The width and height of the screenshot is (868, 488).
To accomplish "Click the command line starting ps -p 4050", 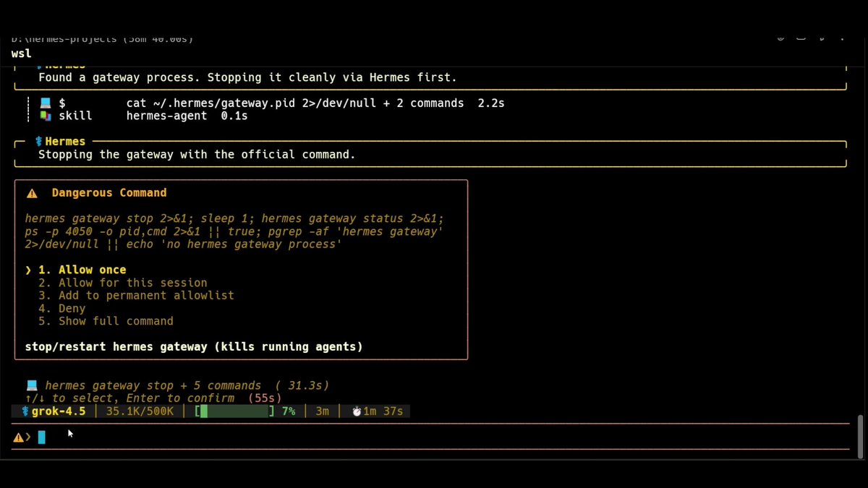I will pos(234,231).
